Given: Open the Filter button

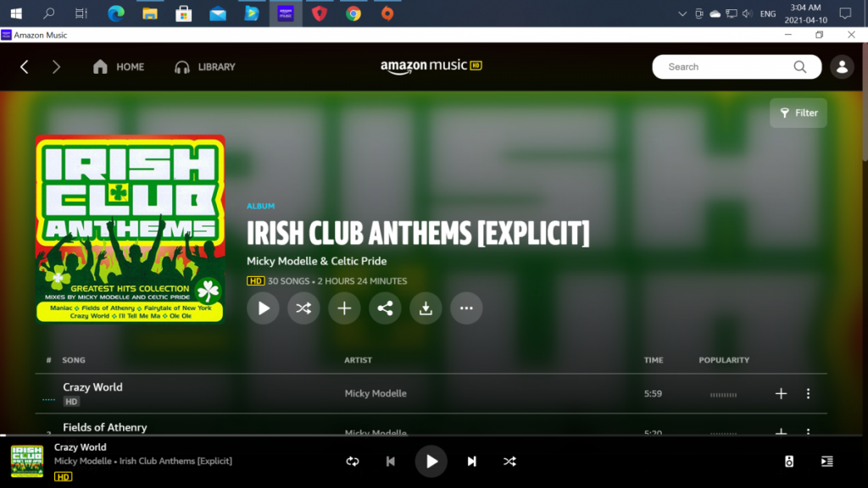Looking at the screenshot, I should pos(798,113).
